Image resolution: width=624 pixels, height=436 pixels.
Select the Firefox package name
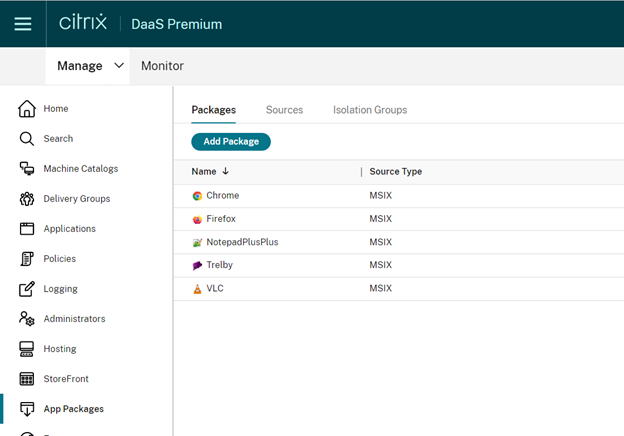[221, 219]
